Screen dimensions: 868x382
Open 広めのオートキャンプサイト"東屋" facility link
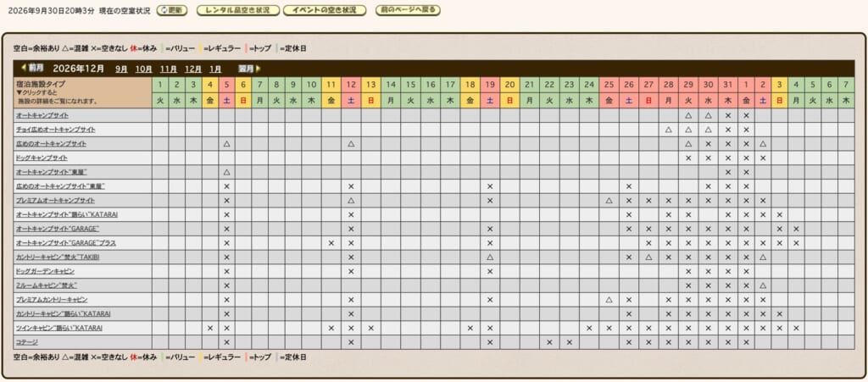tap(61, 186)
